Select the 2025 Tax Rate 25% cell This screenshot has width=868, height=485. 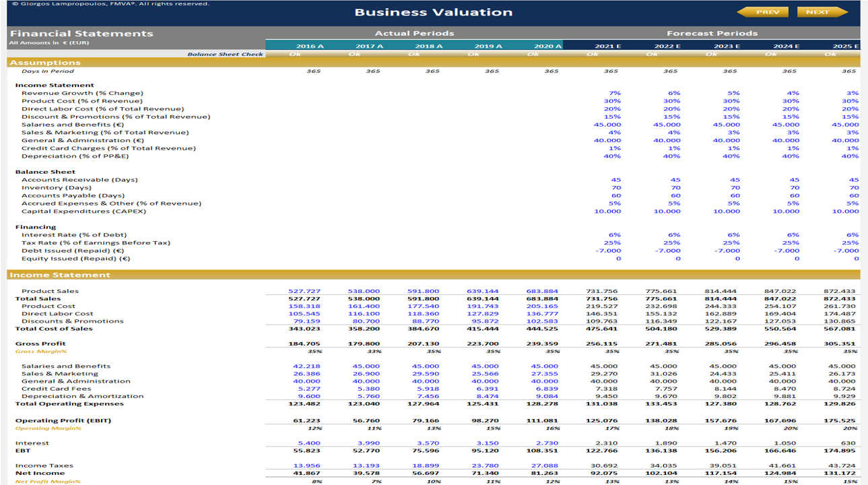coord(852,242)
